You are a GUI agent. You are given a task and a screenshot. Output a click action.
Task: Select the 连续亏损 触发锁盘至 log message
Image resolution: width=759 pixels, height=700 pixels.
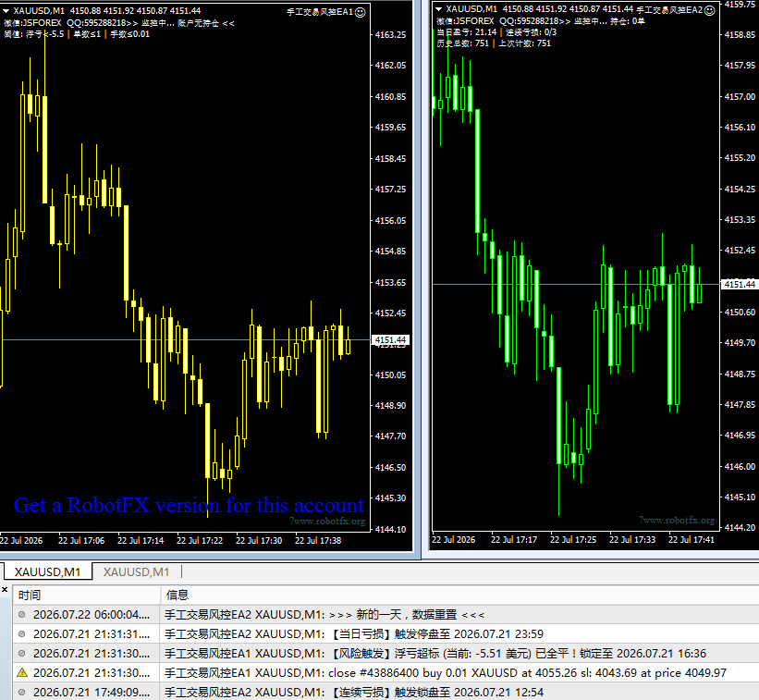pos(354,692)
